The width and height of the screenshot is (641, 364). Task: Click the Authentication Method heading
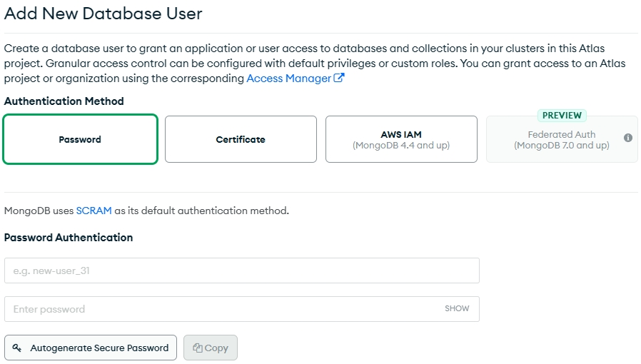point(64,101)
